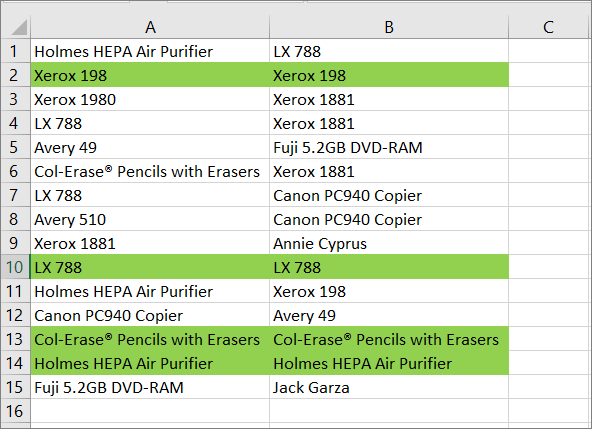Select column C header
Screen dimensions: 592x429
click(548, 27)
